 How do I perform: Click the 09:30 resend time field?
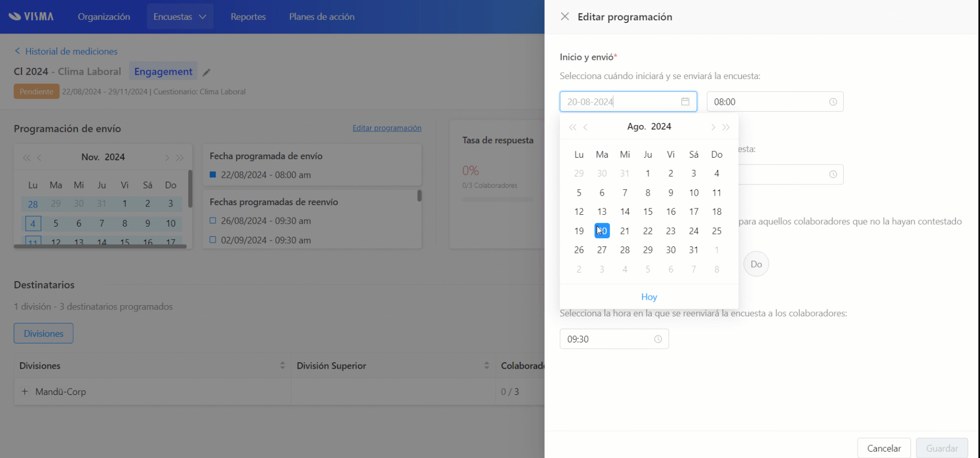(614, 339)
